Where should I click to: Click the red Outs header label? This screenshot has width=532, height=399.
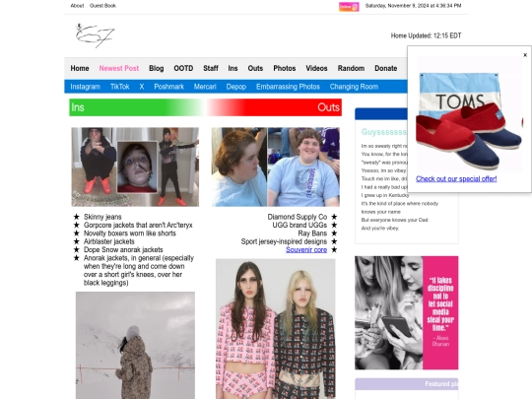pos(328,107)
